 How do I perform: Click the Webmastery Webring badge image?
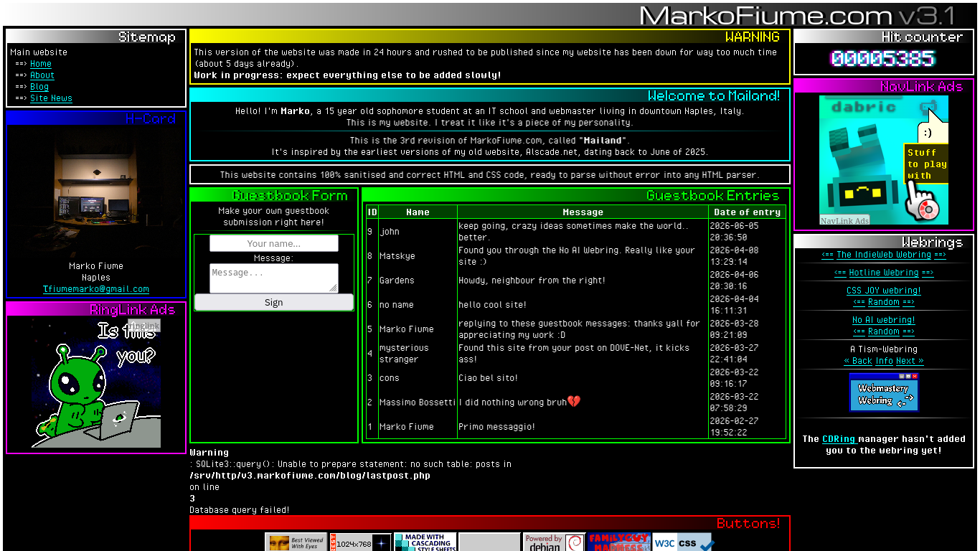[x=884, y=392]
